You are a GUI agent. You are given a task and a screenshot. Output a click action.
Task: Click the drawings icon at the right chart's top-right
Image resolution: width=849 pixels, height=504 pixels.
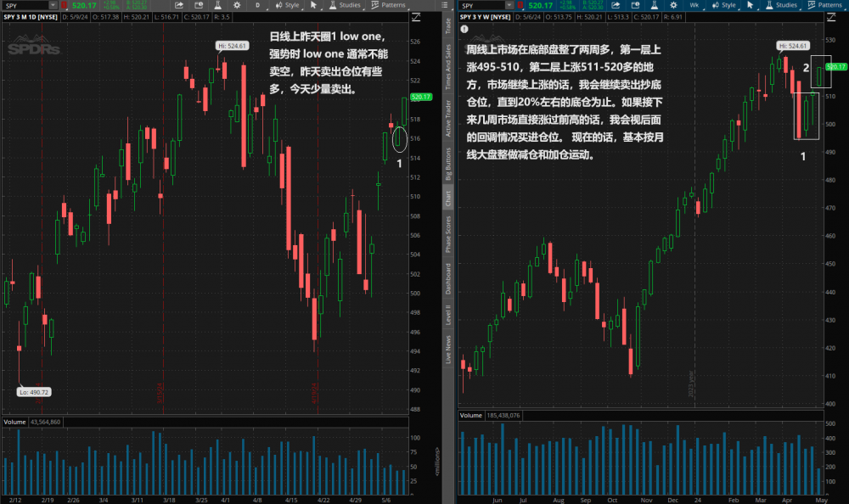pos(831,17)
